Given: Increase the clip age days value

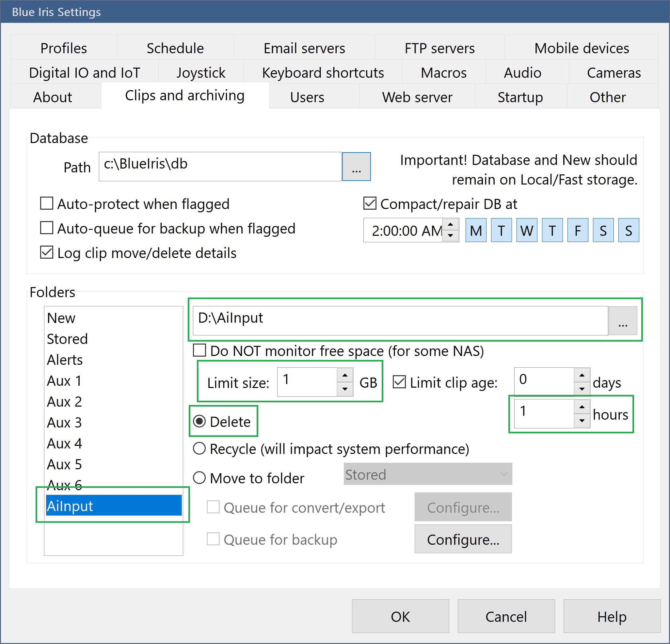Looking at the screenshot, I should point(582,375).
